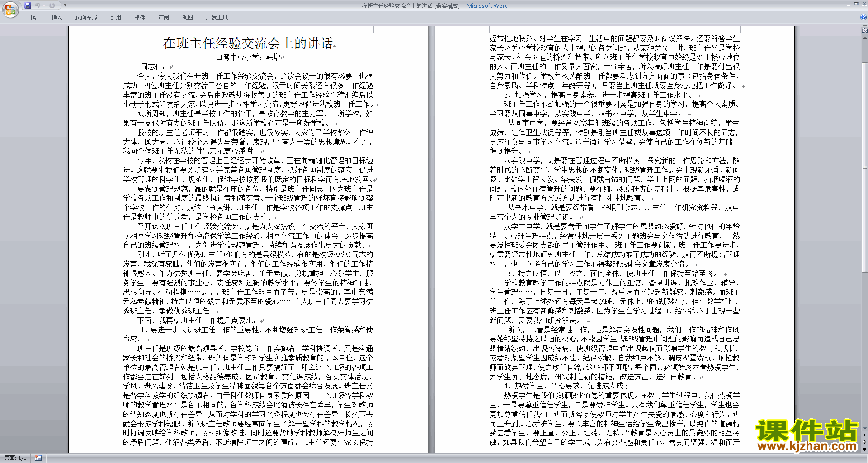Viewport: 868px width, 463px height.
Task: Click the title 在班主任经验交流会上的讲话
Action: tap(248, 43)
